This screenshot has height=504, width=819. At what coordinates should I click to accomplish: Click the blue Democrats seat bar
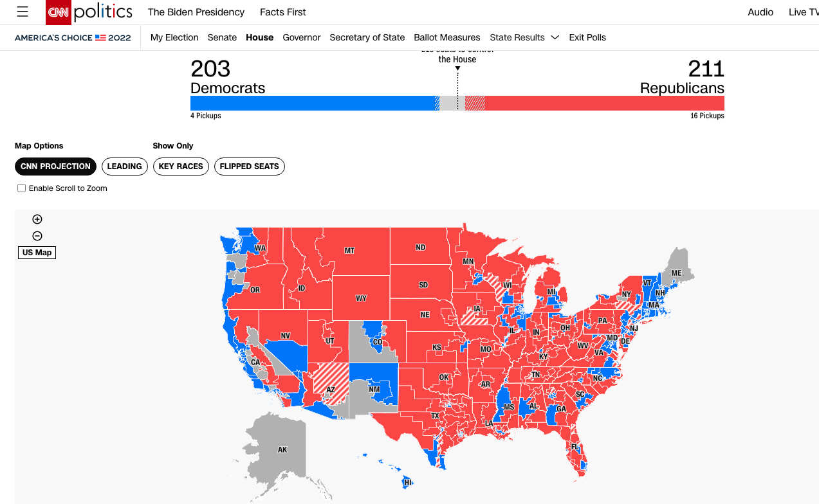tap(312, 104)
